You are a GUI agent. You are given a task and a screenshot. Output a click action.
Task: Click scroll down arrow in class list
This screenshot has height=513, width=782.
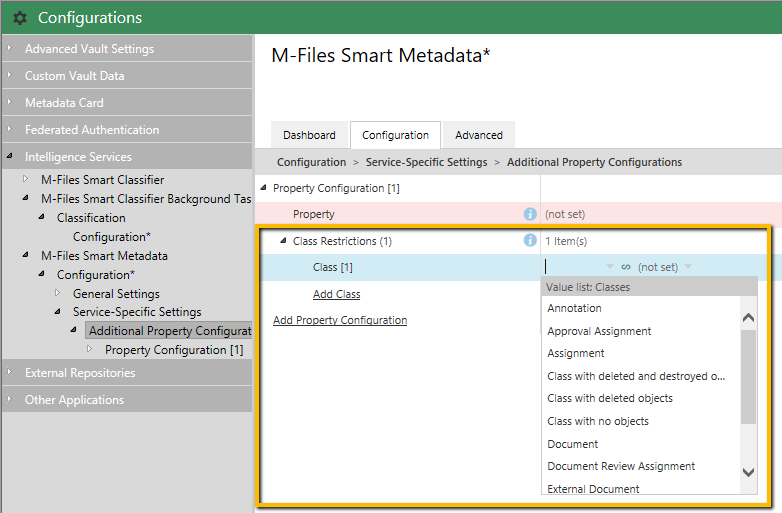[749, 472]
